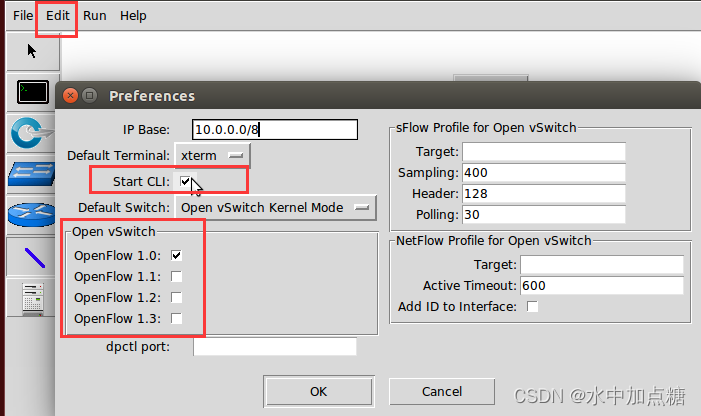Enable the OpenFlow 1.3 checkbox
Screen dimensions: 701x416
[176, 318]
